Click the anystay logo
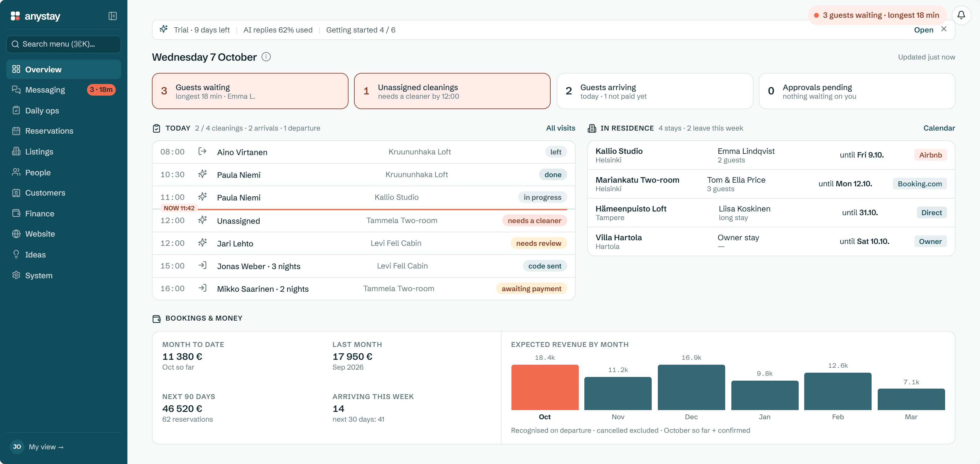Viewport: 980px width, 464px height. pos(36,16)
